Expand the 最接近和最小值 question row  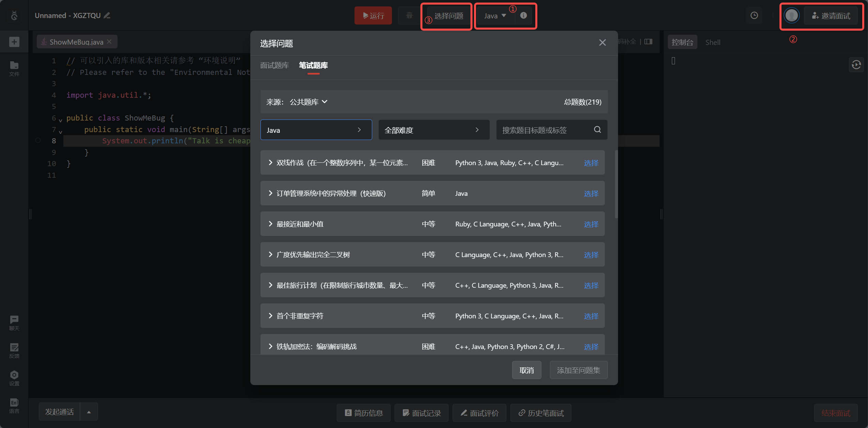270,224
